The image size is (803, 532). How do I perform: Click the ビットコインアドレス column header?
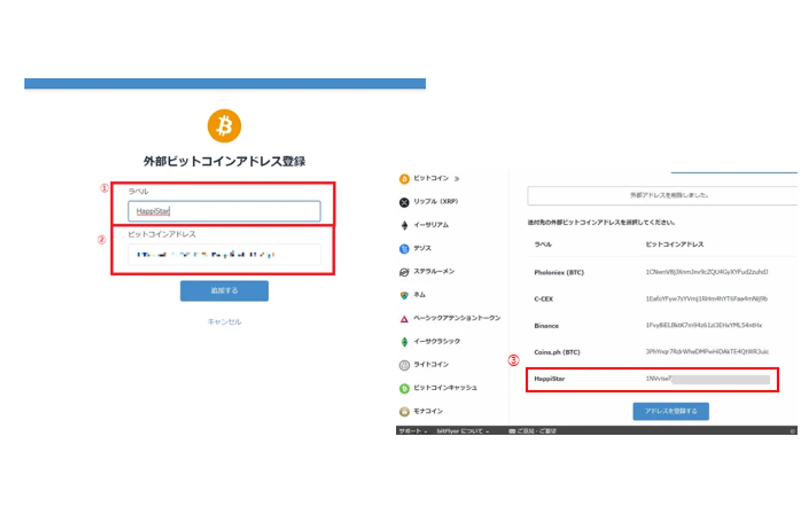[x=675, y=244]
